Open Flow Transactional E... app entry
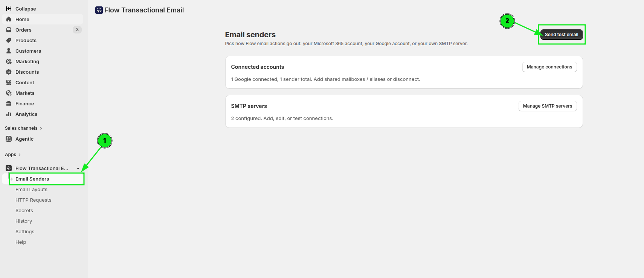Image resolution: width=644 pixels, height=278 pixels. tap(43, 168)
